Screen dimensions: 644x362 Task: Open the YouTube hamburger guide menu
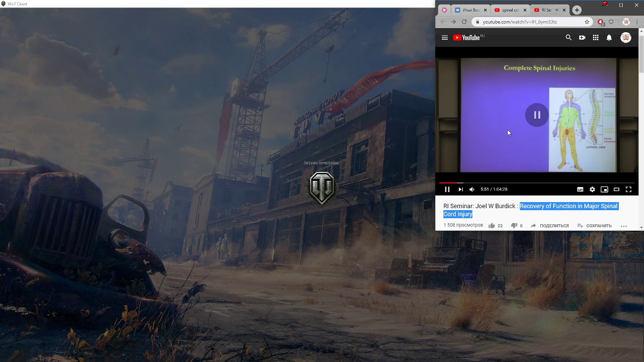[445, 38]
